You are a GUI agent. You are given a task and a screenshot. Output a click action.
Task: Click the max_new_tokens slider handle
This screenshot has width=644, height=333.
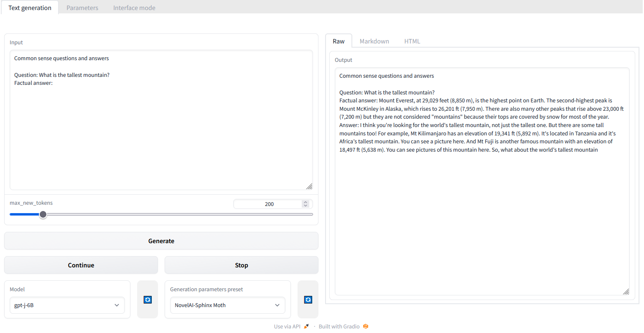point(43,214)
